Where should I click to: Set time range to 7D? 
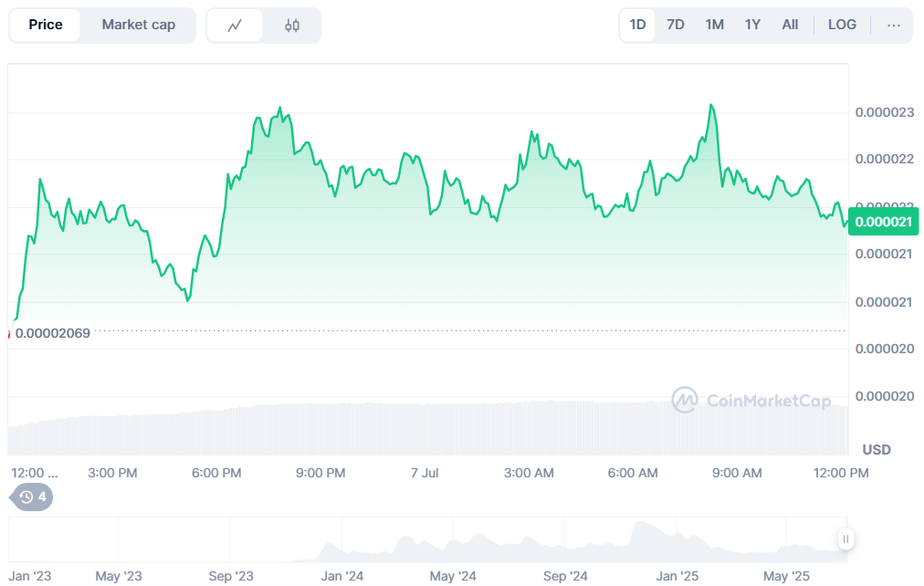point(676,25)
